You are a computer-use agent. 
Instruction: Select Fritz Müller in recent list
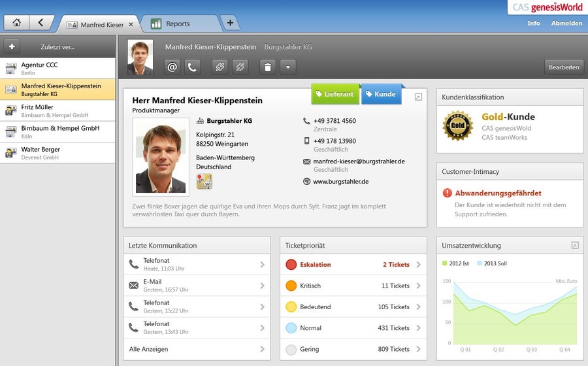57,110
